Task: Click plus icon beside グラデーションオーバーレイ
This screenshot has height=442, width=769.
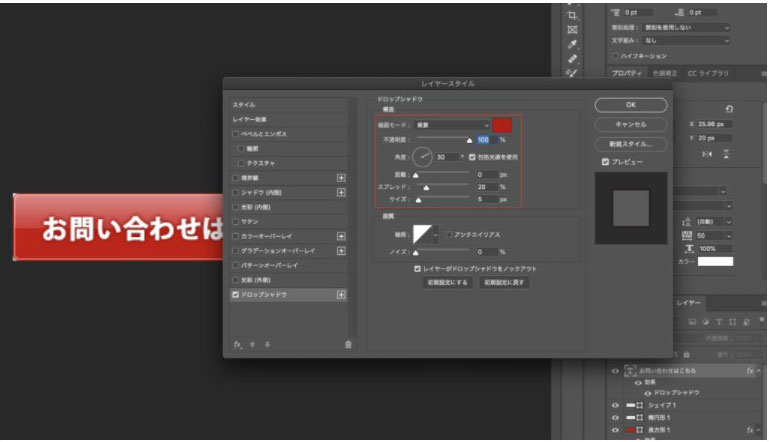Action: coord(341,251)
